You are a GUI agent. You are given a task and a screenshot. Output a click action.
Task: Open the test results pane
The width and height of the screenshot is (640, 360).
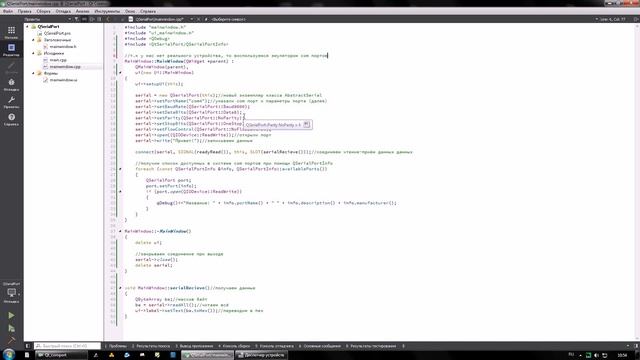point(371,346)
